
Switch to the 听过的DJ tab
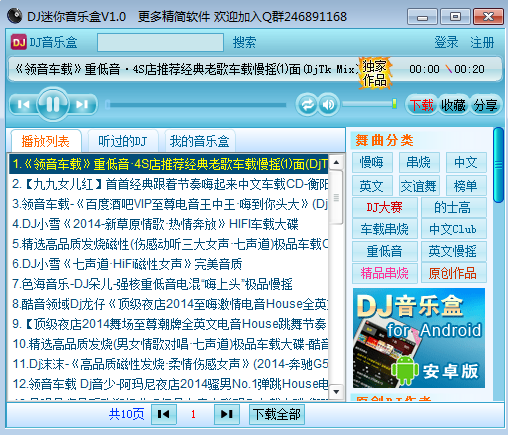[123, 141]
